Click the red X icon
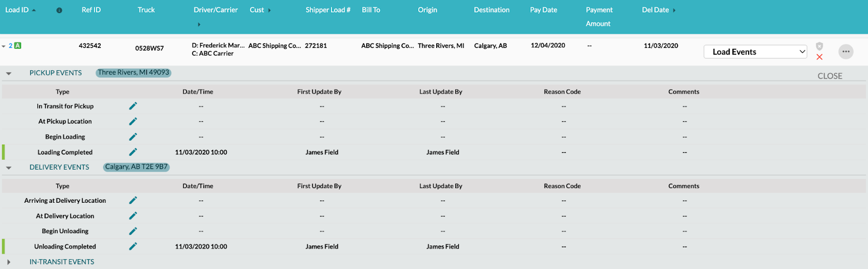The image size is (868, 269). (819, 57)
